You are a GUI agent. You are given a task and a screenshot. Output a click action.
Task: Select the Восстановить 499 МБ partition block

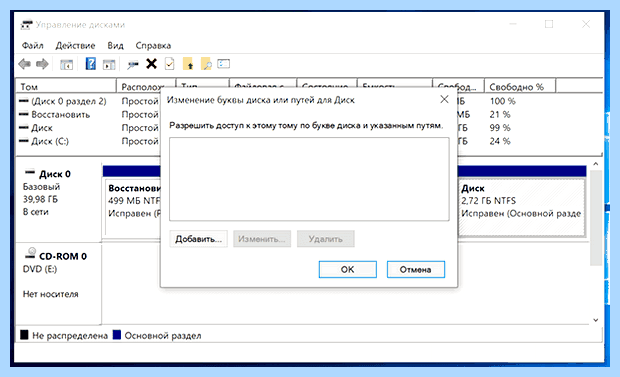[x=133, y=208]
